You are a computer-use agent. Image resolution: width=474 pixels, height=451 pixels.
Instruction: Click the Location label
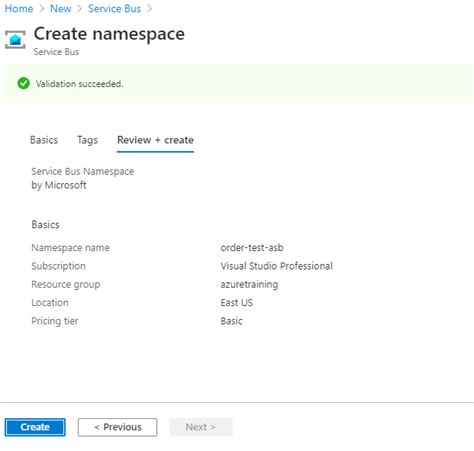tap(50, 303)
